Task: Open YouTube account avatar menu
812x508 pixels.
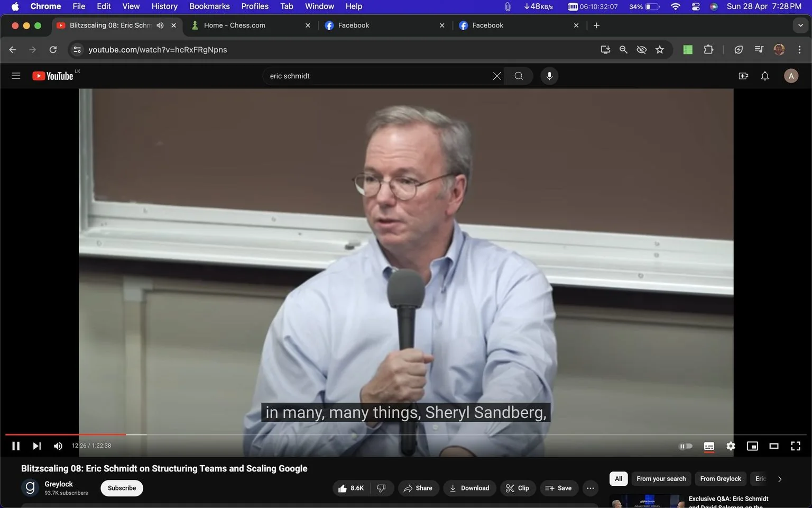Action: coord(791,76)
